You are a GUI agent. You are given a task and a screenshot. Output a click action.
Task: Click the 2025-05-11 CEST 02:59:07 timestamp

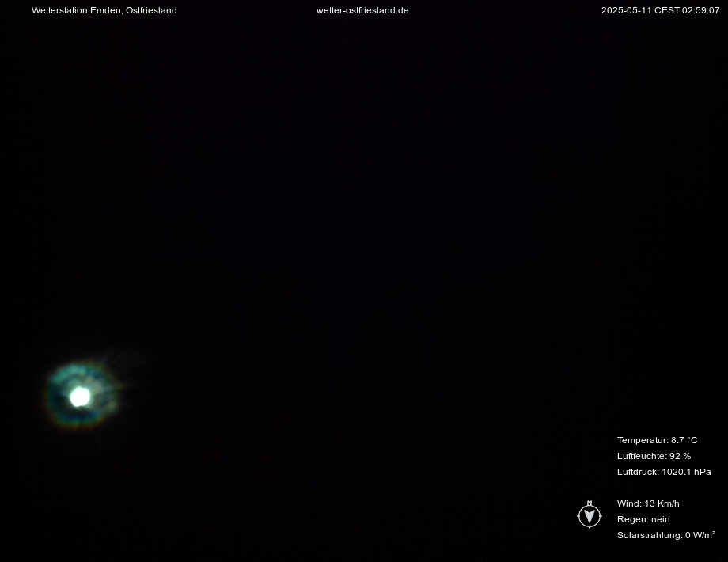click(660, 10)
